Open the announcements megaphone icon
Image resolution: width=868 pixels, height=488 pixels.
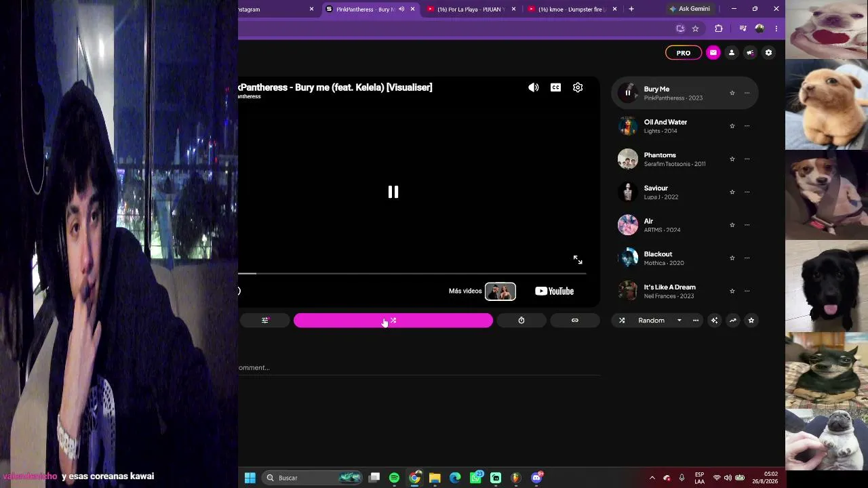click(750, 53)
